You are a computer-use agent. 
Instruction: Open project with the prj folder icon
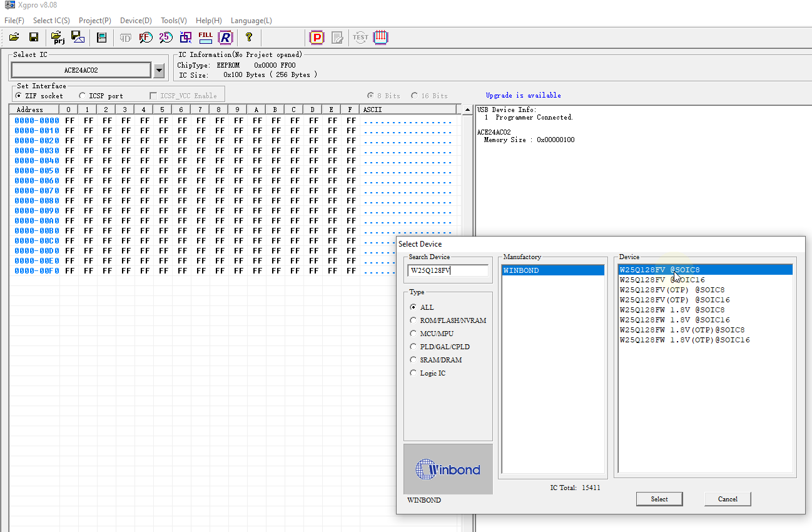coord(58,38)
